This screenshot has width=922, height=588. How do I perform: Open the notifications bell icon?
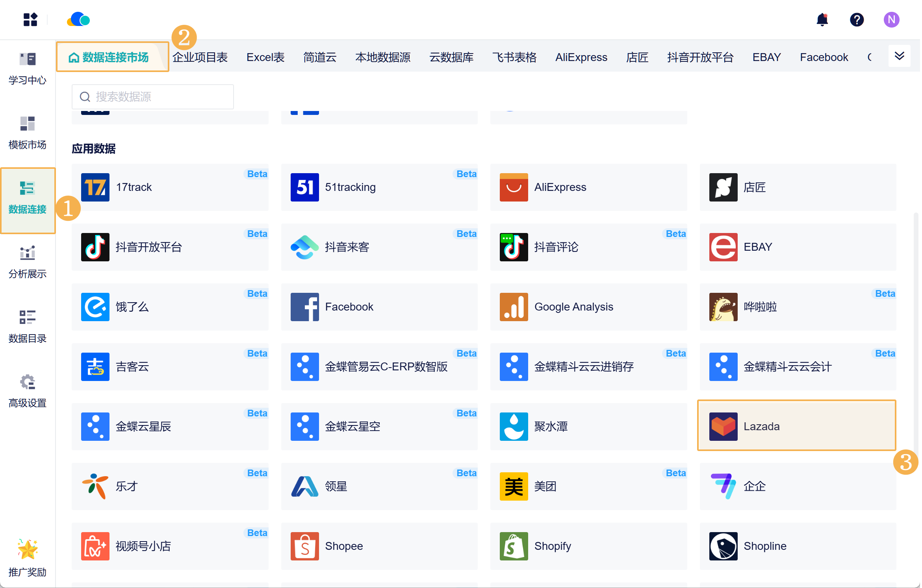click(x=822, y=20)
